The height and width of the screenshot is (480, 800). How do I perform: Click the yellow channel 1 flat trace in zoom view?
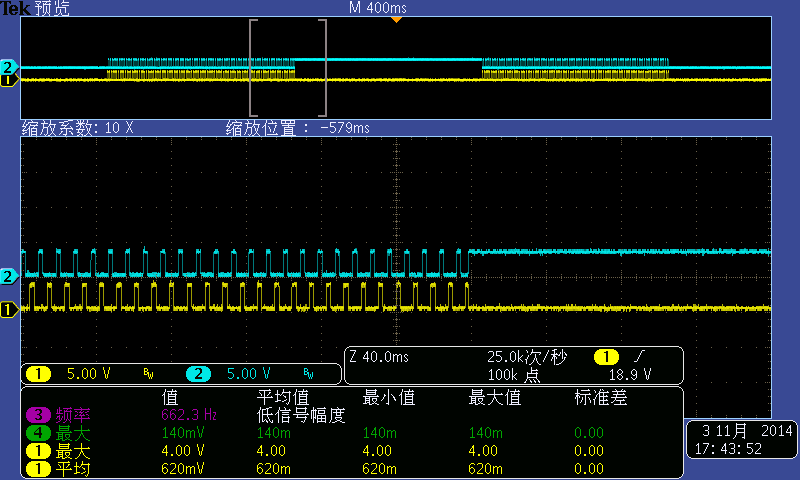[x=620, y=308]
